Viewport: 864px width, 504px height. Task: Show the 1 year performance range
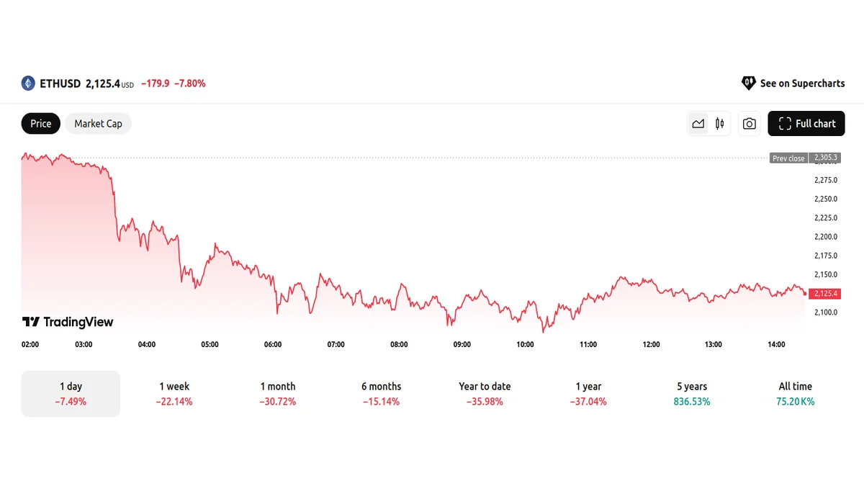coord(588,394)
